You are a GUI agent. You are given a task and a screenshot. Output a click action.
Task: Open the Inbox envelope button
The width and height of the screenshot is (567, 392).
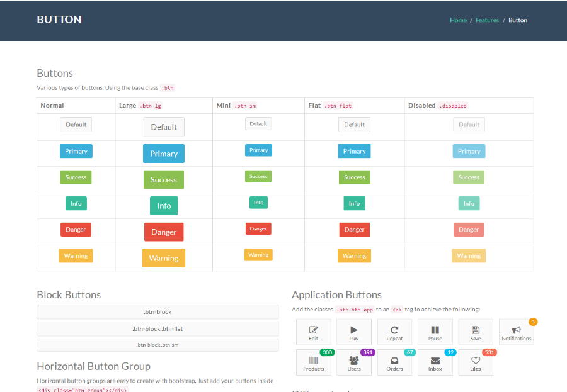coord(435,362)
